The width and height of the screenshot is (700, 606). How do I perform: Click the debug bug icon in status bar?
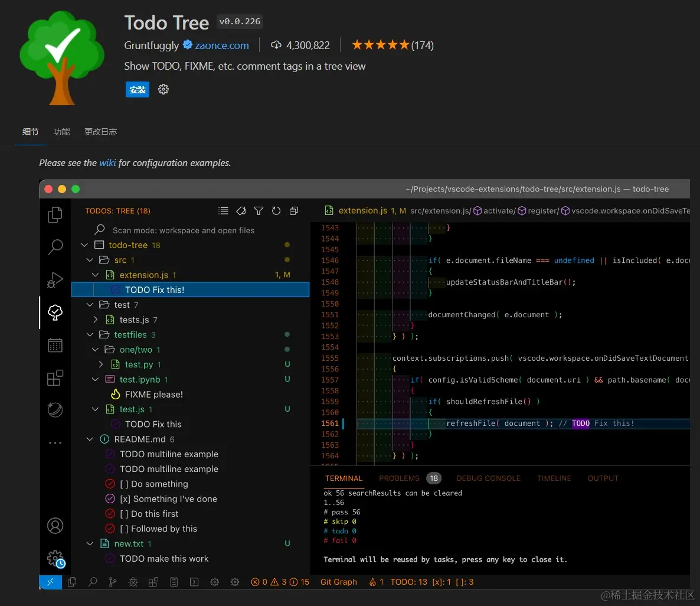133,582
